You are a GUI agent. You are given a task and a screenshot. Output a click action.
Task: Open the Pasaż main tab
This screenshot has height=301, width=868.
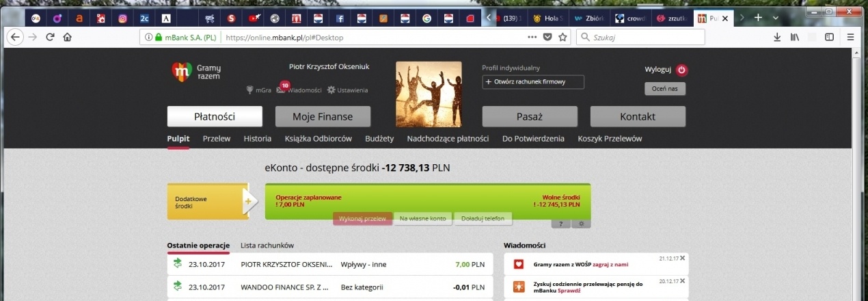tap(530, 116)
